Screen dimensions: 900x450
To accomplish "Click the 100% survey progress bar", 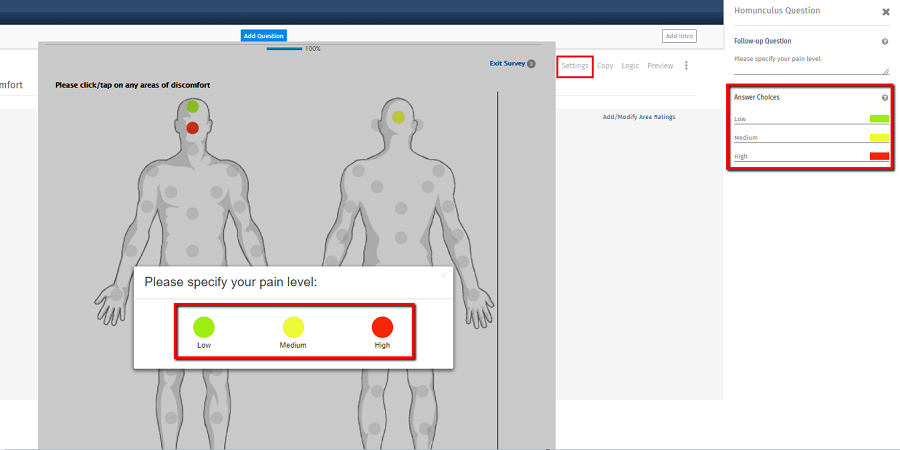I will pos(285,49).
